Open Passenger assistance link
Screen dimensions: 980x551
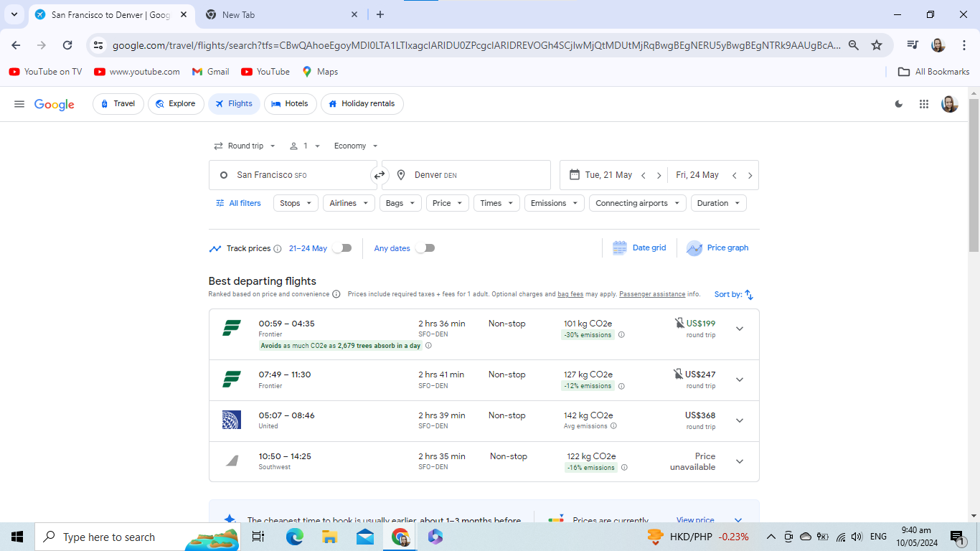(x=652, y=294)
